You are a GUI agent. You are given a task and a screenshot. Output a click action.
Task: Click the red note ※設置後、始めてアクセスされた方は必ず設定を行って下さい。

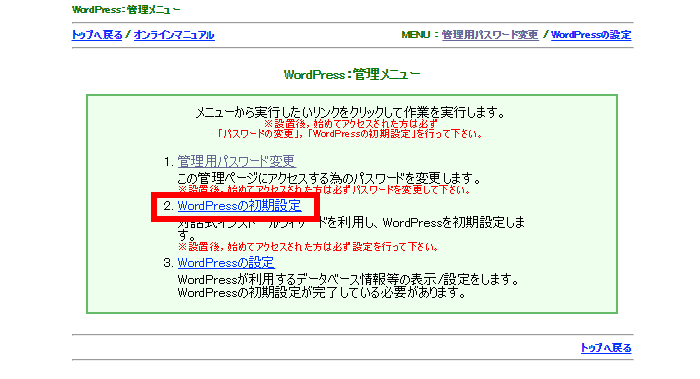click(308, 247)
